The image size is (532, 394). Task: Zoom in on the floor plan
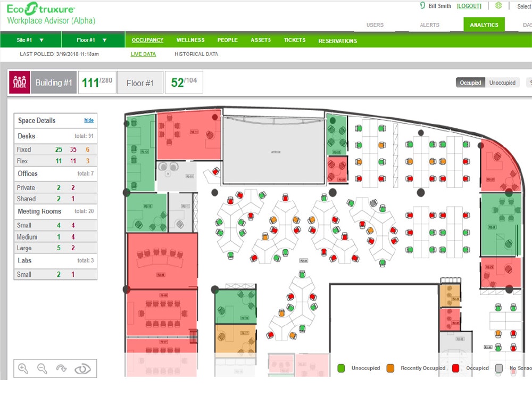(x=23, y=368)
